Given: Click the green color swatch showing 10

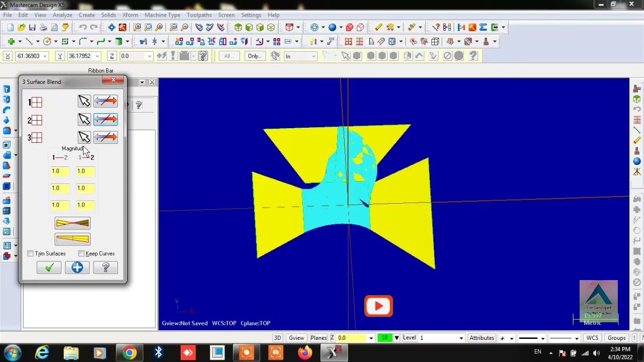Looking at the screenshot, I should [x=385, y=338].
